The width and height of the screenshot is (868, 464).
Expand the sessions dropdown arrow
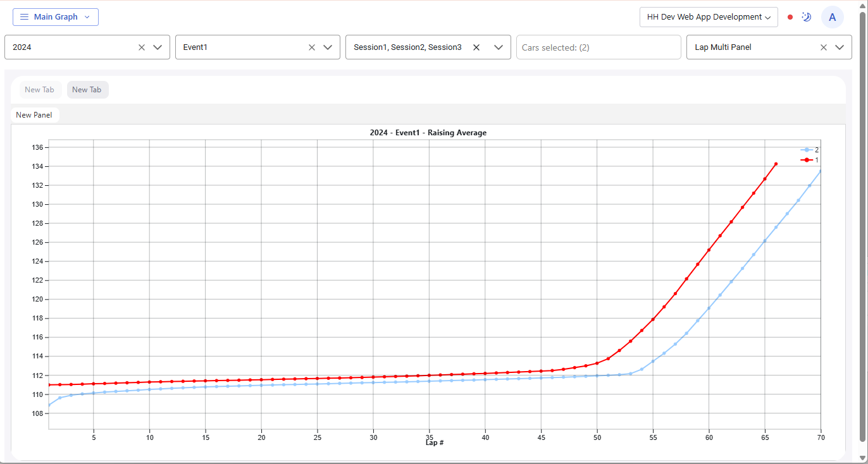[499, 47]
